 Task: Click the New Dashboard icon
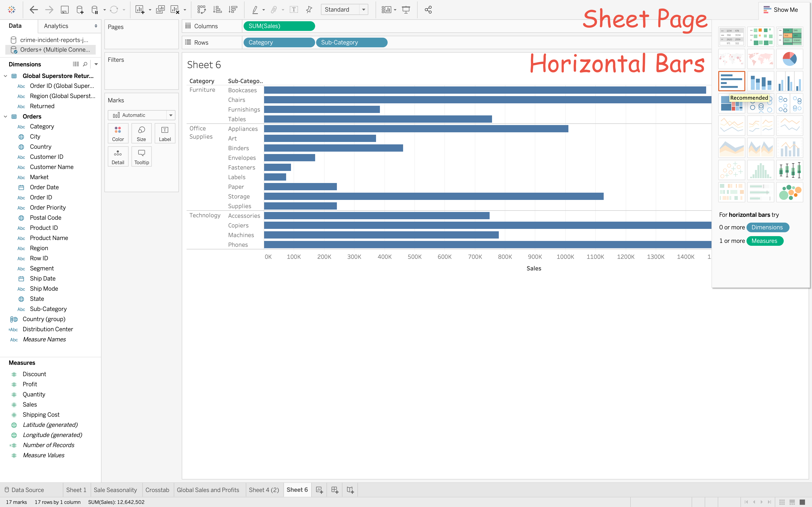tap(334, 490)
